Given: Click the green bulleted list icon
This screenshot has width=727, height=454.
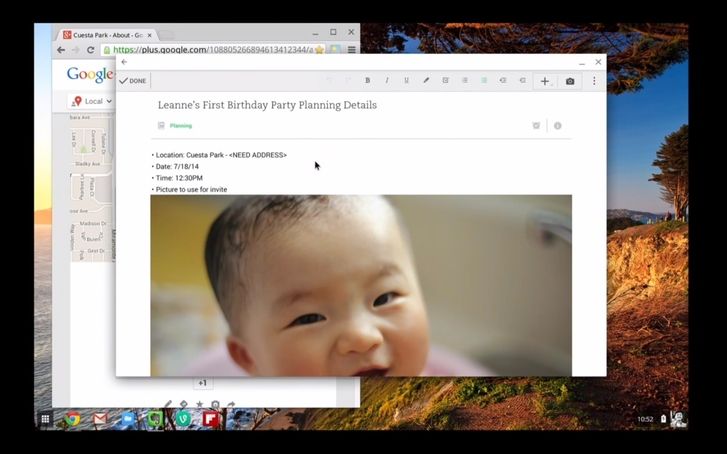Looking at the screenshot, I should pos(484,81).
